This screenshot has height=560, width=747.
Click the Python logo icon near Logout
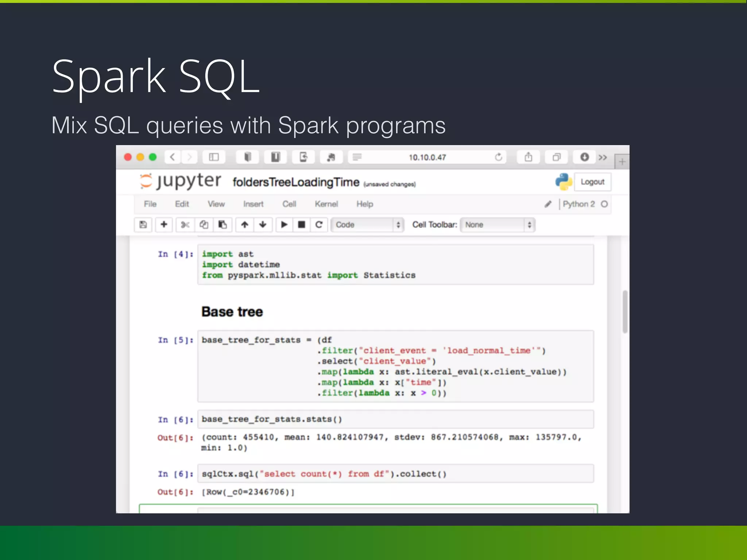[x=564, y=182]
